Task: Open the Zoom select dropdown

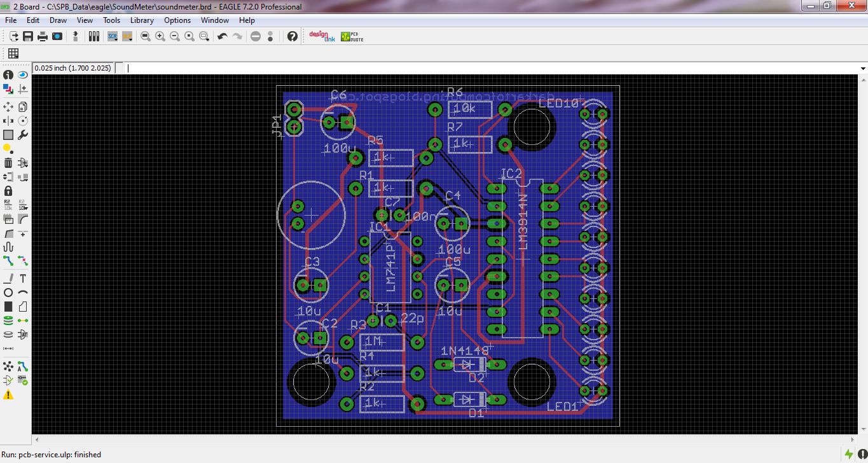Action: (x=205, y=37)
